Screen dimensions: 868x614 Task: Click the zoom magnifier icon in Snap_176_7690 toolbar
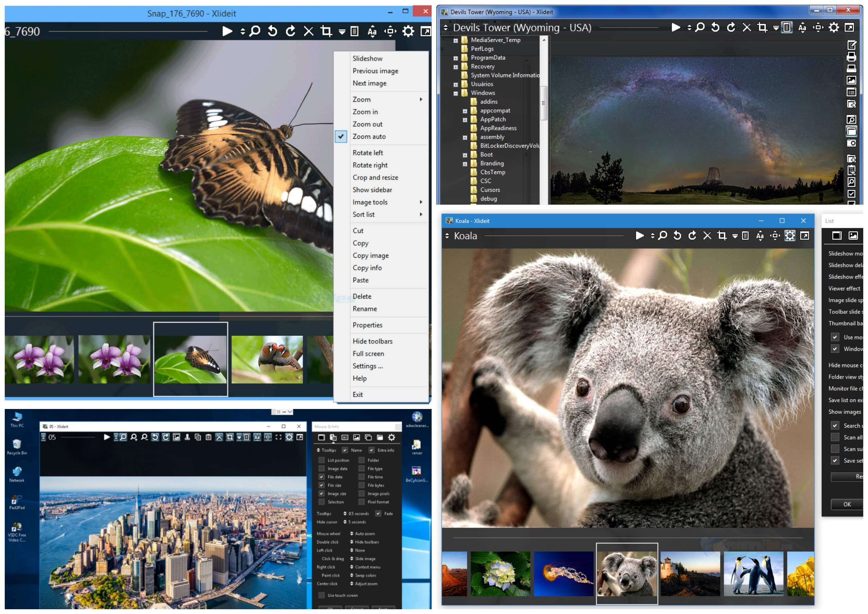point(255,31)
